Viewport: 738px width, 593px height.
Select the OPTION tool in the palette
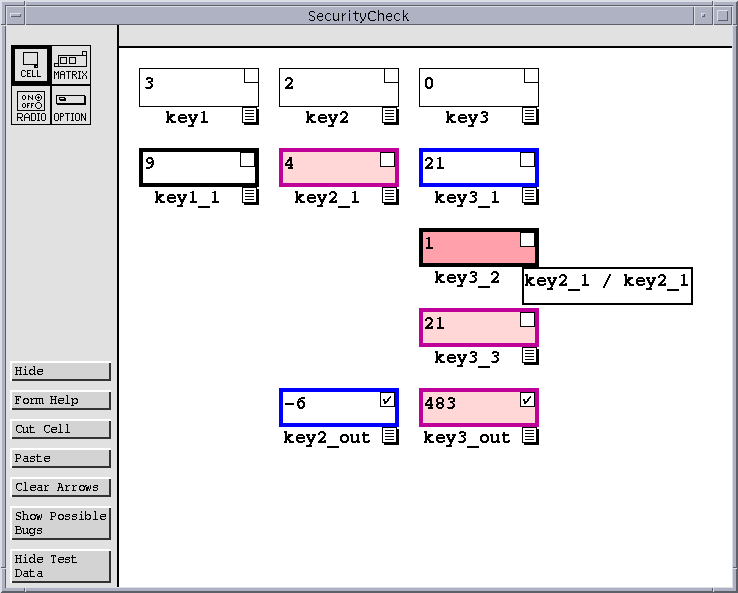click(70, 105)
